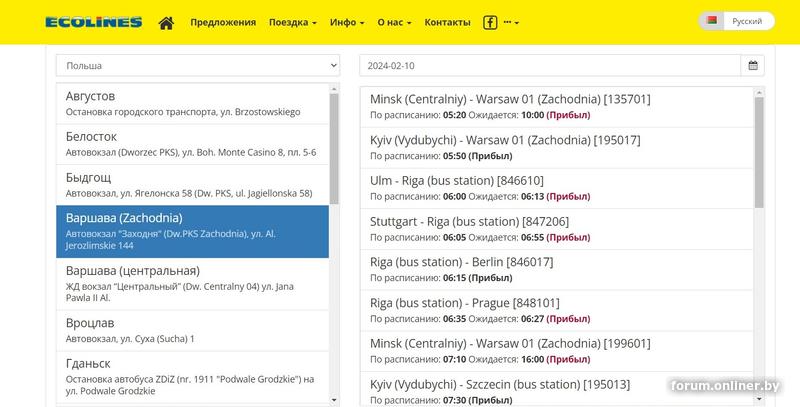The width and height of the screenshot is (800, 407).
Task: Go to the home page icon
Action: click(166, 22)
